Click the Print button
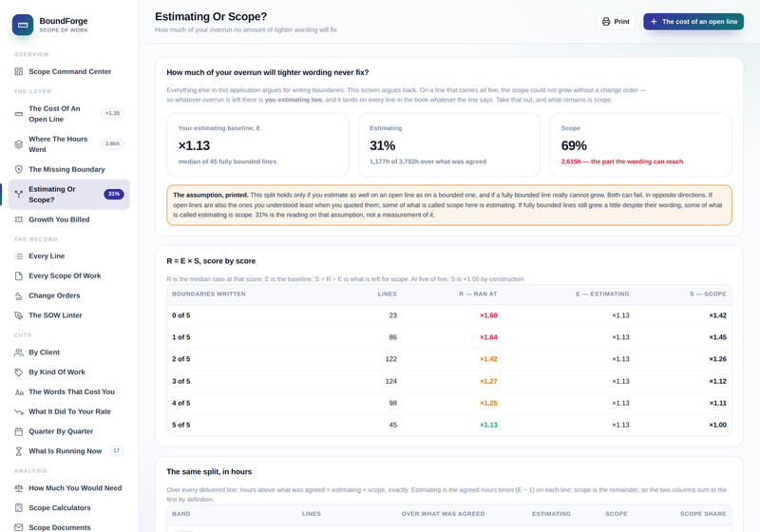Viewport: 760px width, 532px height. tap(616, 21)
